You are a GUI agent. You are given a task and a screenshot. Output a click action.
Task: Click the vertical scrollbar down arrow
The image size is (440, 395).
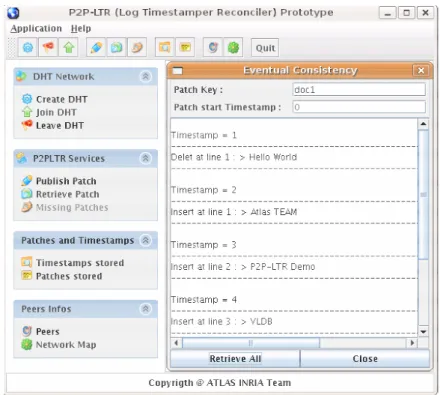click(x=423, y=331)
